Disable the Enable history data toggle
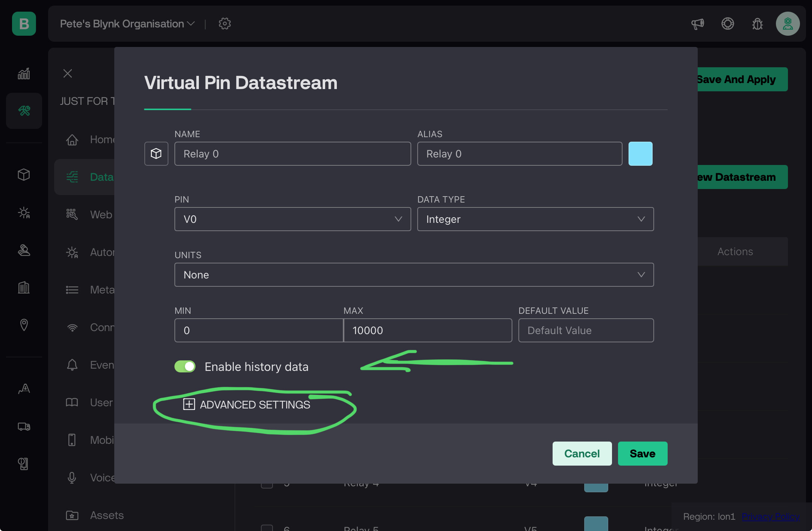 coord(185,366)
